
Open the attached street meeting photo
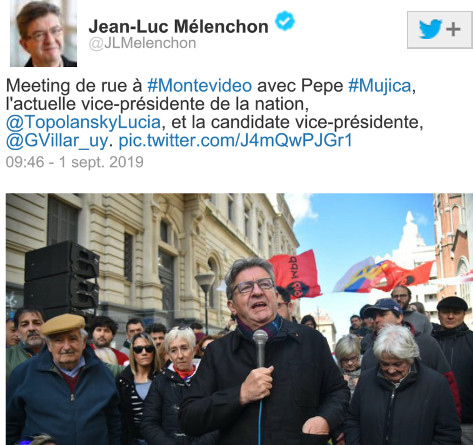pos(239,319)
